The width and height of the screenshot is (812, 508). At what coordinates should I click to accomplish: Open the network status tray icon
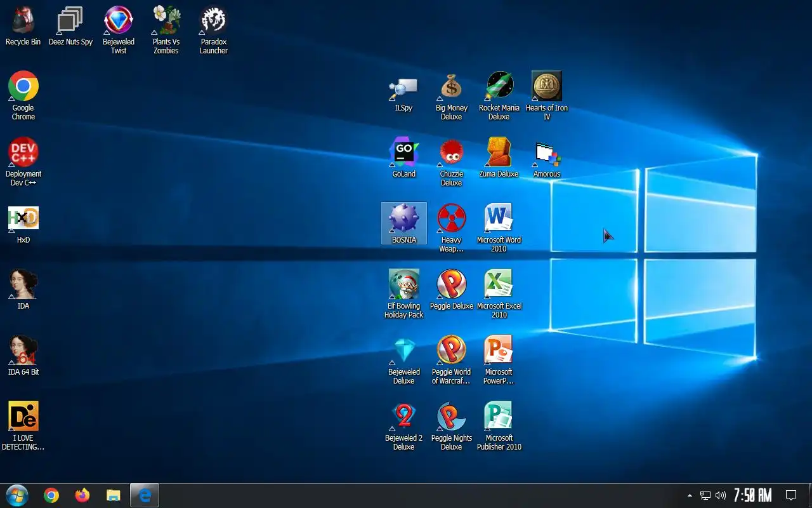coord(705,495)
